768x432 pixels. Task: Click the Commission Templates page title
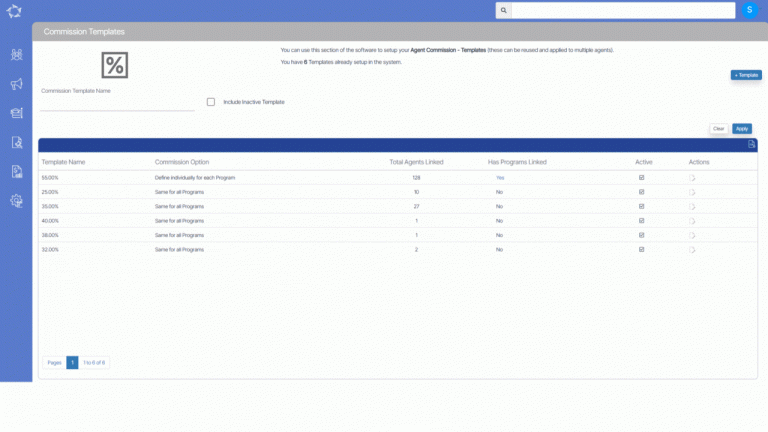pos(84,31)
